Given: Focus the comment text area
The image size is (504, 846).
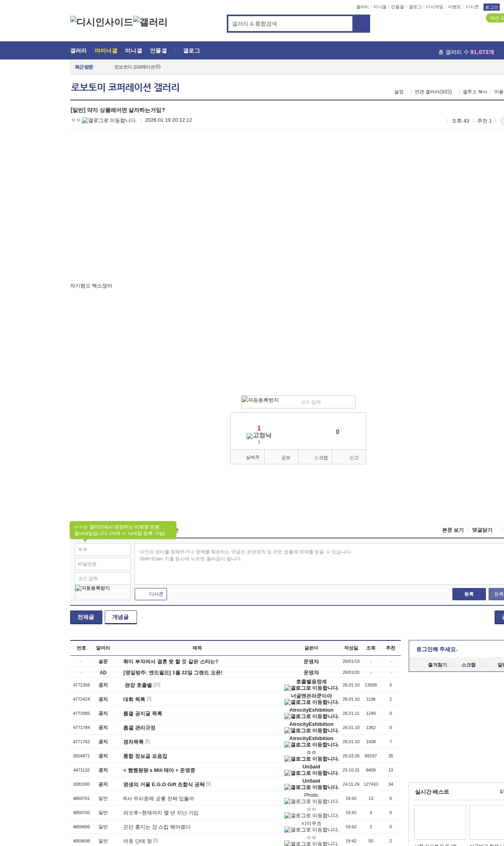Looking at the screenshot, I should [319, 564].
